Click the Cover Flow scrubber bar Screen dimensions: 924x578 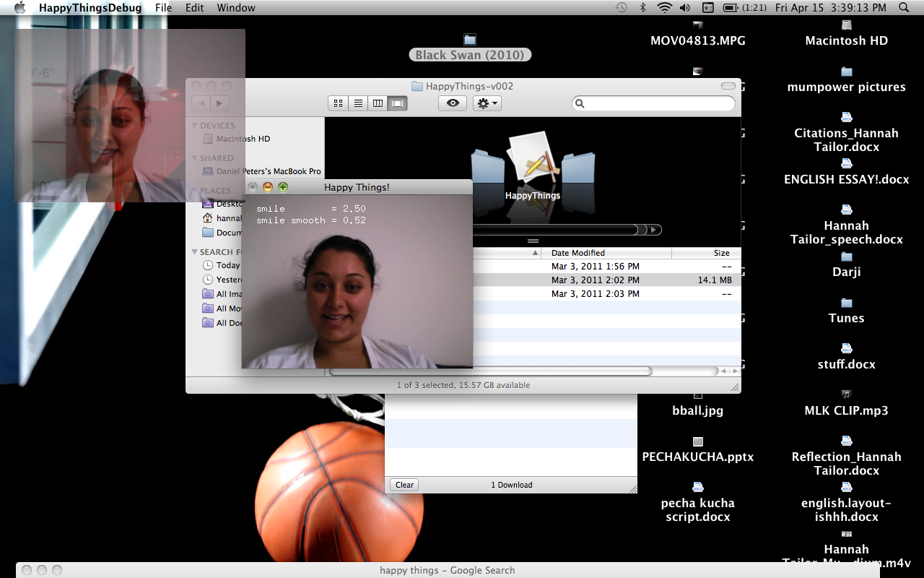click(556, 230)
